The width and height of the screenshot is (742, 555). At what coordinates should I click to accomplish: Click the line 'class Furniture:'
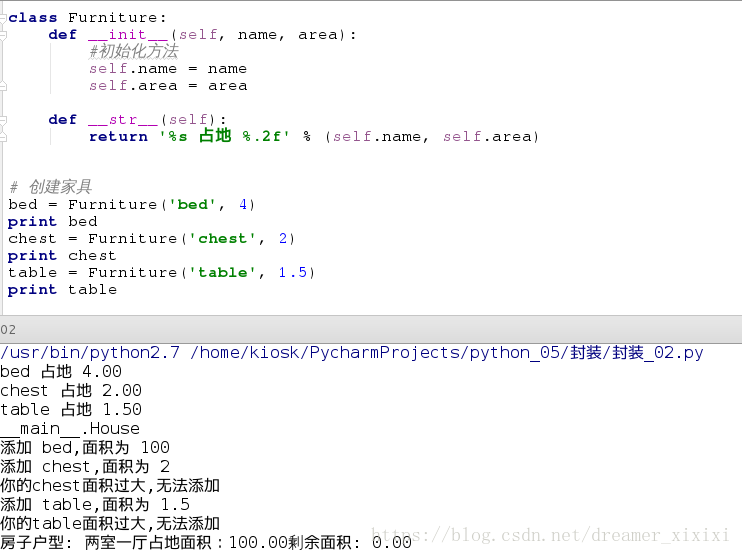coord(87,18)
